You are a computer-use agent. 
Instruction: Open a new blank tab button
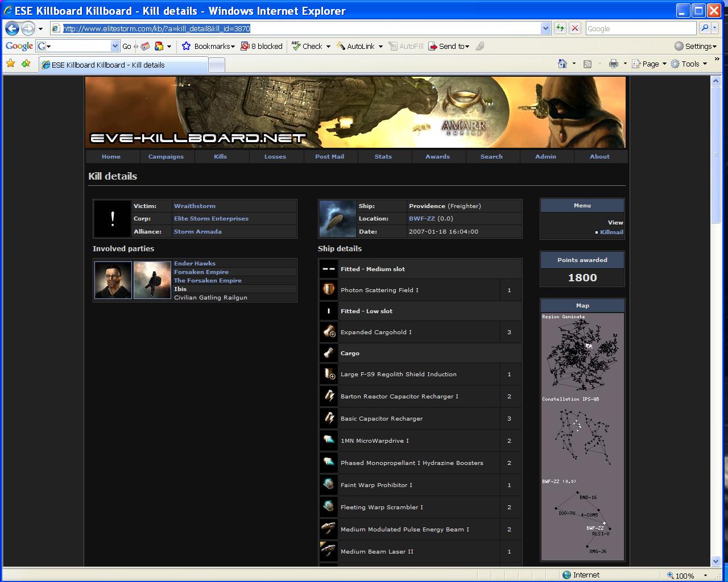pyautogui.click(x=217, y=65)
